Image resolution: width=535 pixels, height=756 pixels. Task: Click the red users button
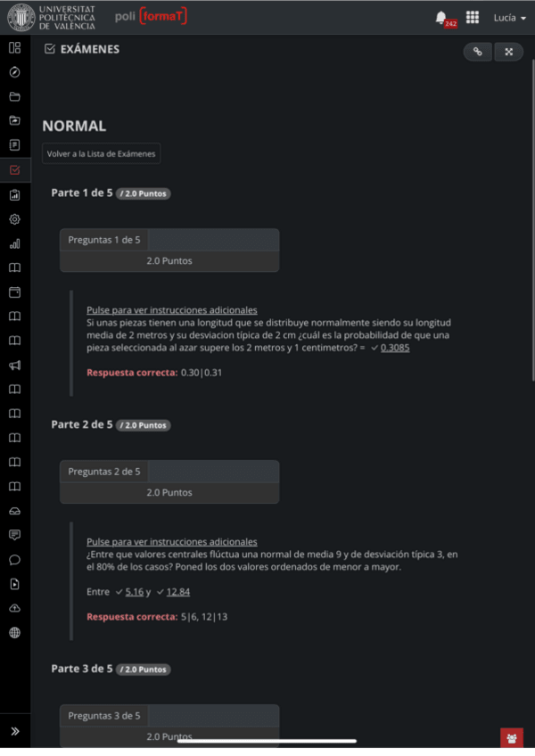[511, 737]
